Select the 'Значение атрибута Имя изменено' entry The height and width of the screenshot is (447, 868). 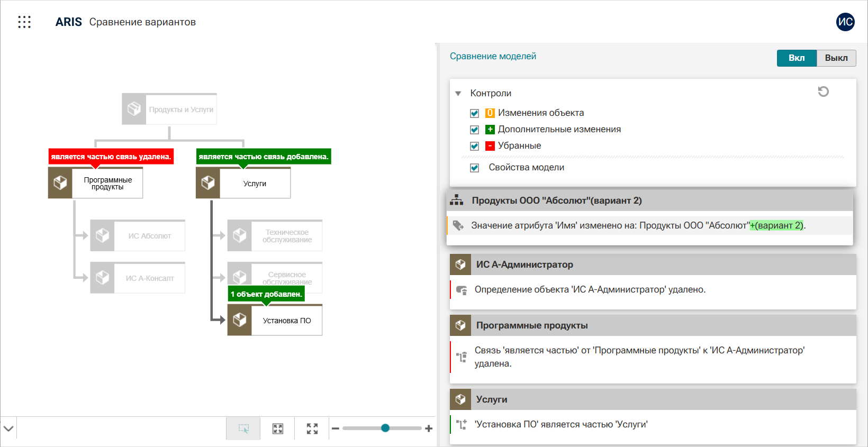pyautogui.click(x=650, y=225)
